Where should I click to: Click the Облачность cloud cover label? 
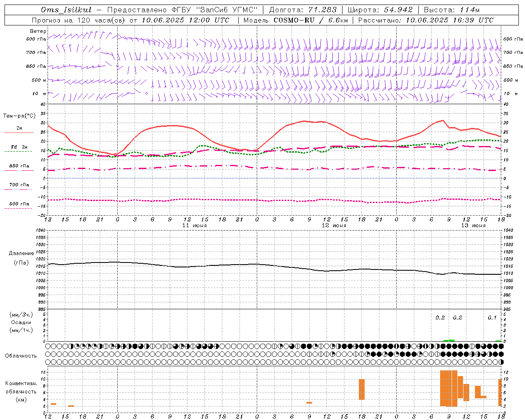point(21,356)
